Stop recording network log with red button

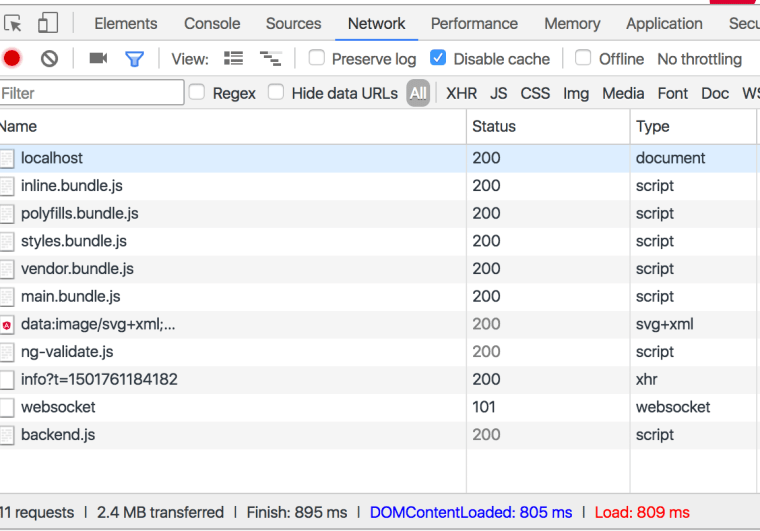[12, 59]
